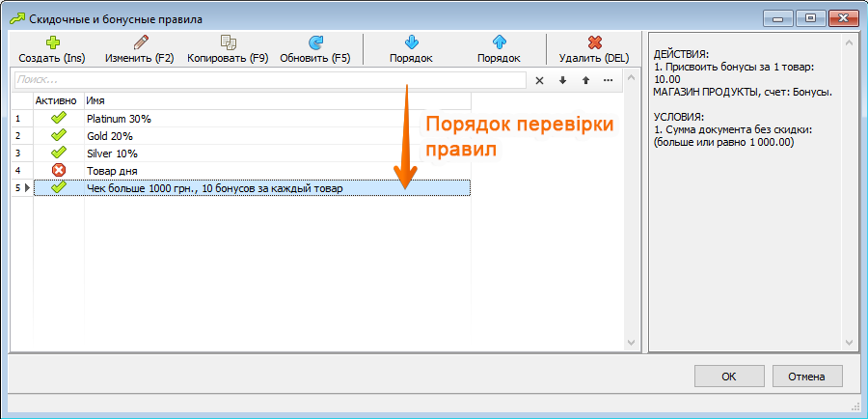Click Удалить (DEL) red cross button
Screen dimensions: 868x419
[594, 50]
